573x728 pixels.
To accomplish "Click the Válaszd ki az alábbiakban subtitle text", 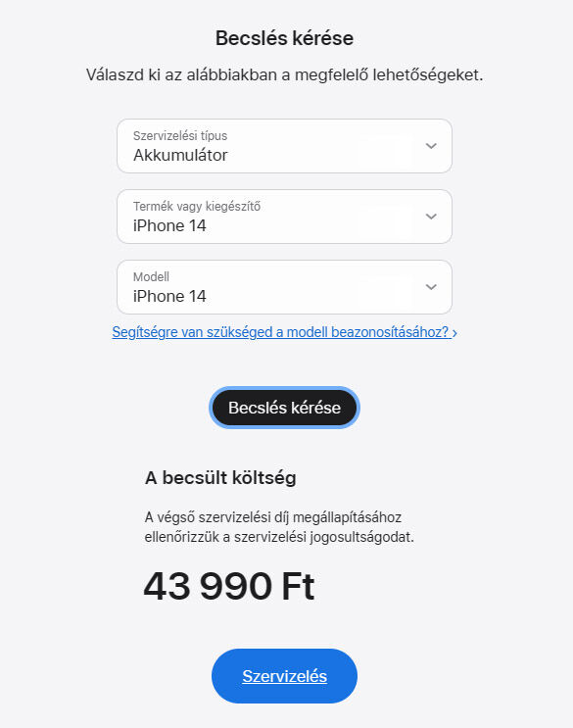I will 284,74.
